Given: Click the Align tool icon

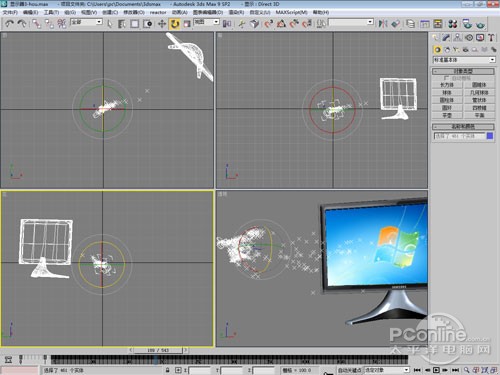Looking at the screenshot, I should coord(396,24).
